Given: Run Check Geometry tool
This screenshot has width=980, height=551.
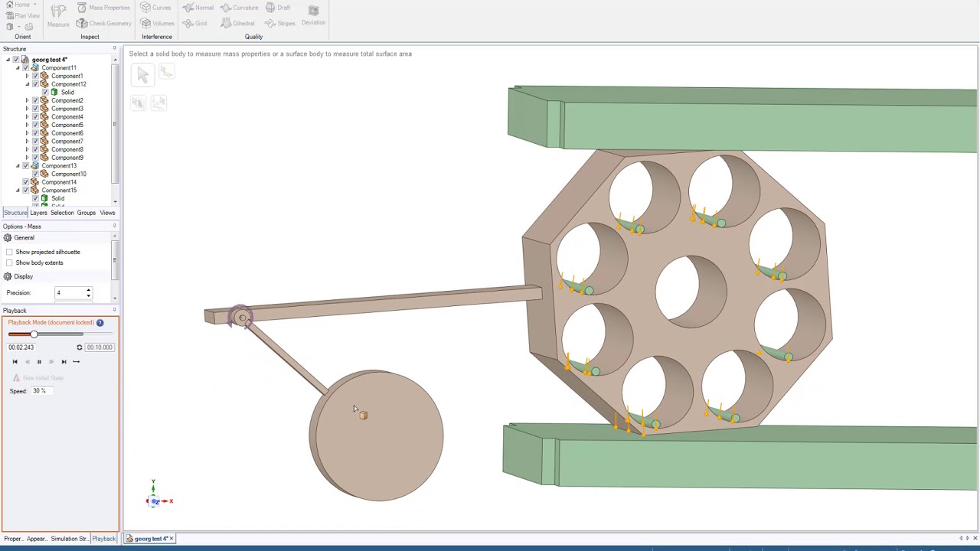Looking at the screenshot, I should pyautogui.click(x=104, y=23).
